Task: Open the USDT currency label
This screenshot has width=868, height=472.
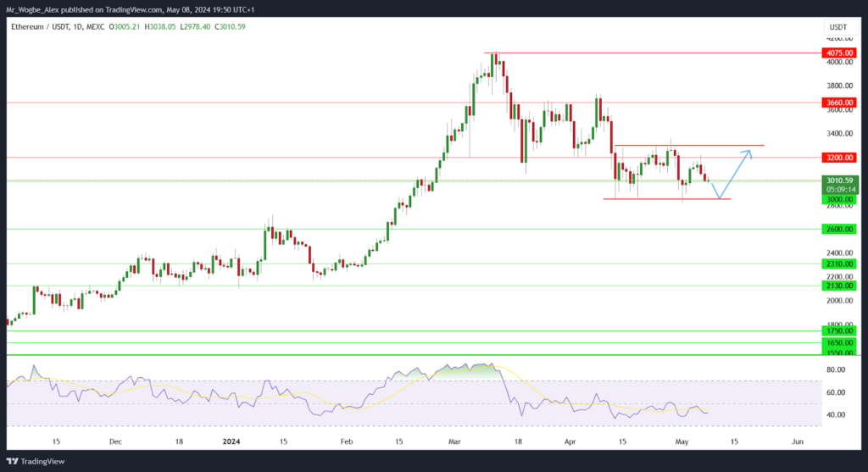Action: [837, 26]
